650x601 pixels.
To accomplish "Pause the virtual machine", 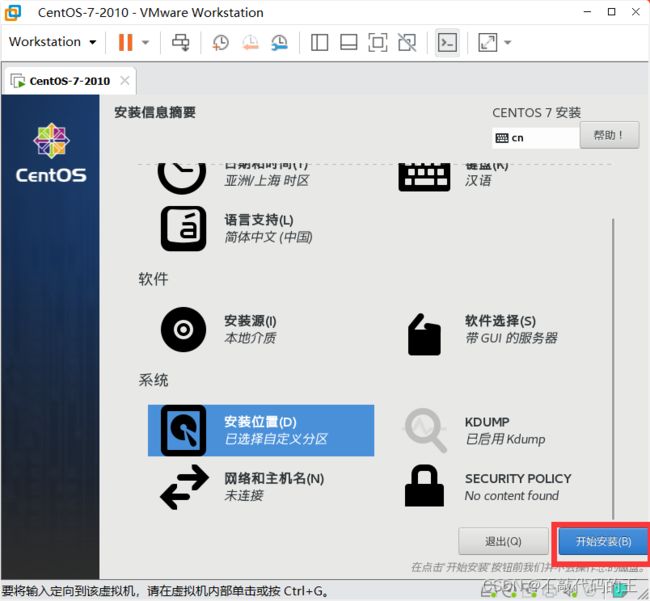I will point(125,42).
